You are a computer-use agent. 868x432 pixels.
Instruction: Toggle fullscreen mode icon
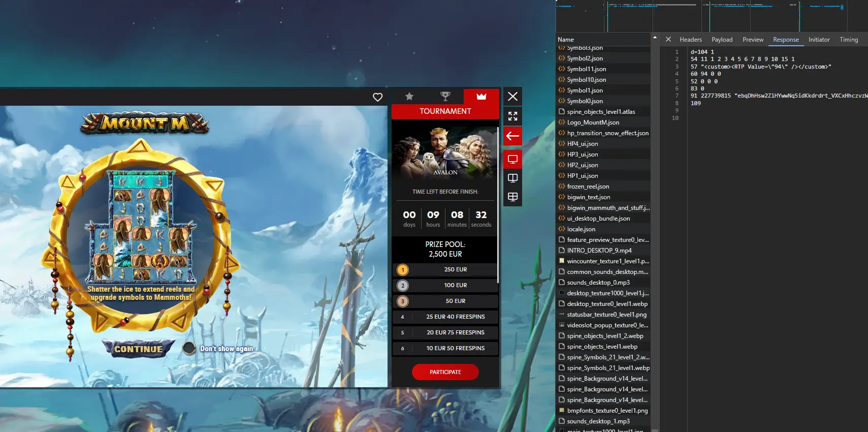(512, 116)
